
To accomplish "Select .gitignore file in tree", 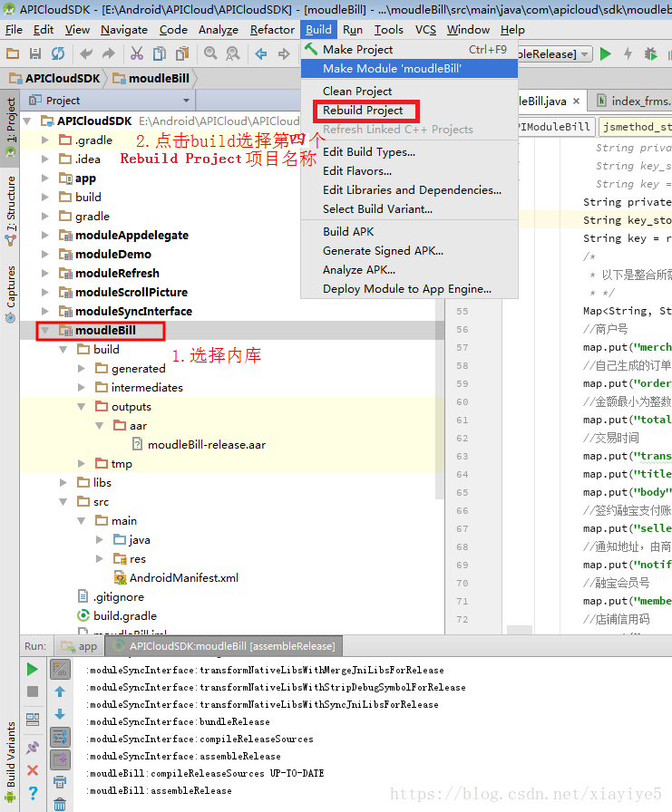I will click(x=118, y=597).
